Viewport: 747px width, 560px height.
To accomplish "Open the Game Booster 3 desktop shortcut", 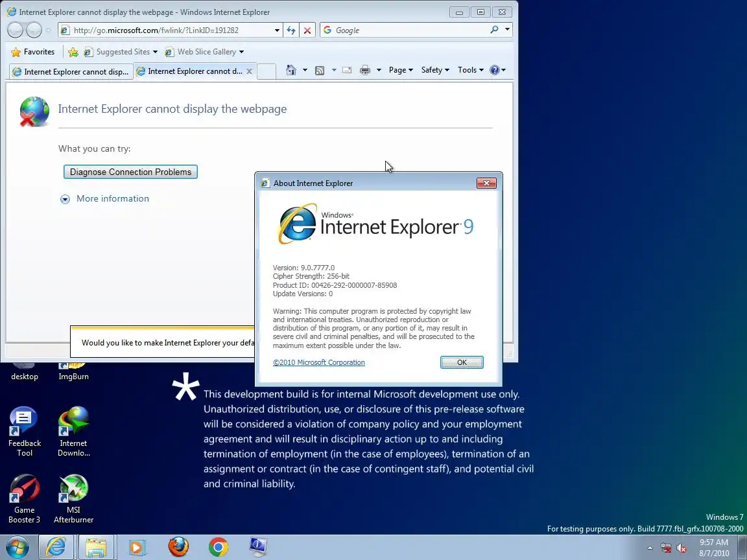I will [x=24, y=498].
